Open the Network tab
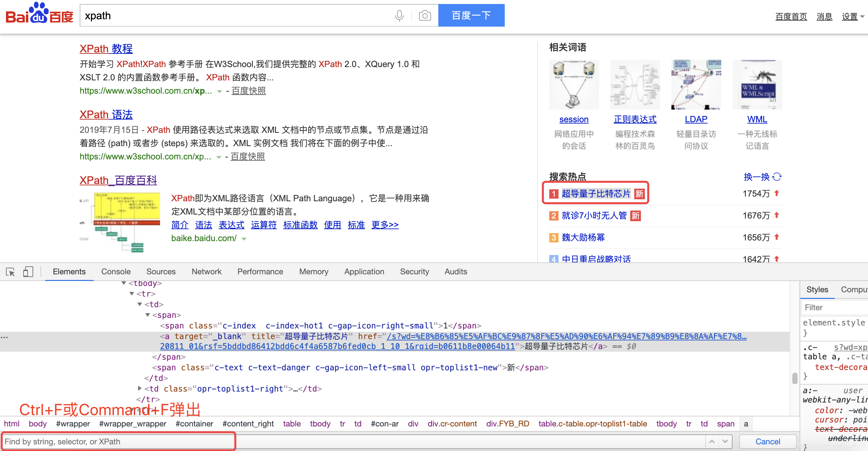 [x=206, y=272]
